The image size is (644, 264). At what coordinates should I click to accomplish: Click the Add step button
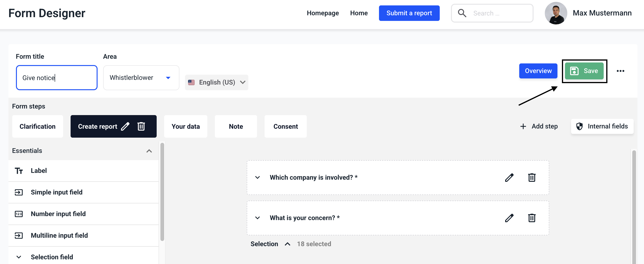[x=539, y=127]
